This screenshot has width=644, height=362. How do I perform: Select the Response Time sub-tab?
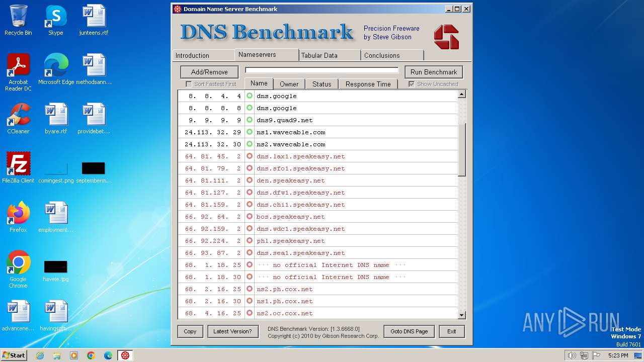pos(368,84)
